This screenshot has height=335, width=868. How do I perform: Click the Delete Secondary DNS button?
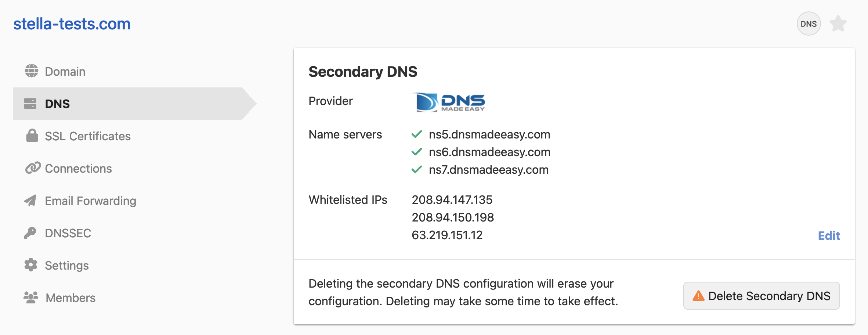tap(762, 296)
